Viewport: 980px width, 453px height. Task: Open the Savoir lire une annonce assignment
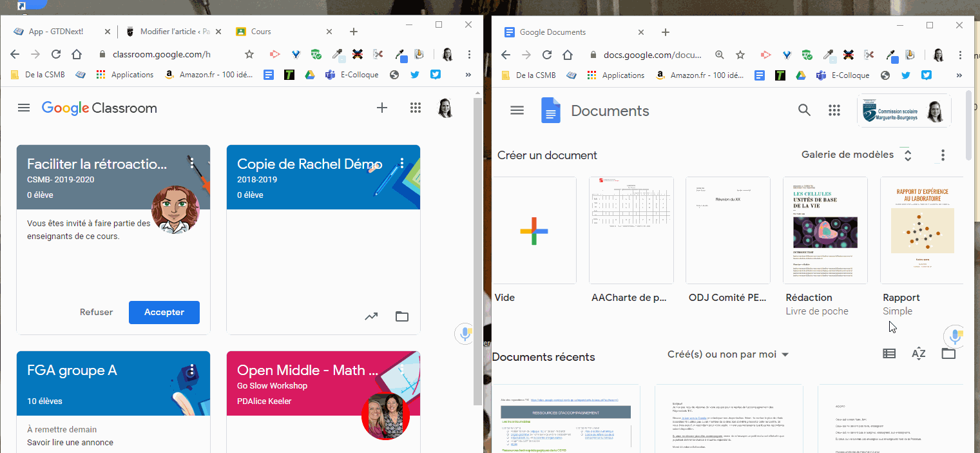[70, 443]
